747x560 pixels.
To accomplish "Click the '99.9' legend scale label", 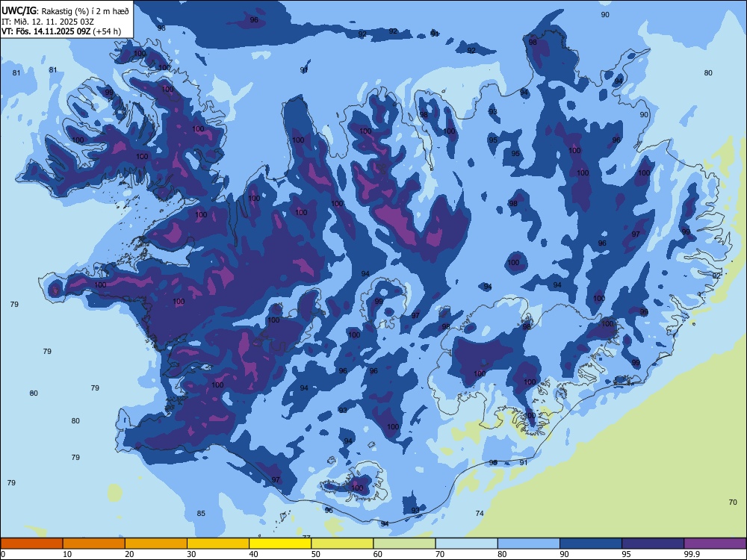I will click(x=691, y=554).
